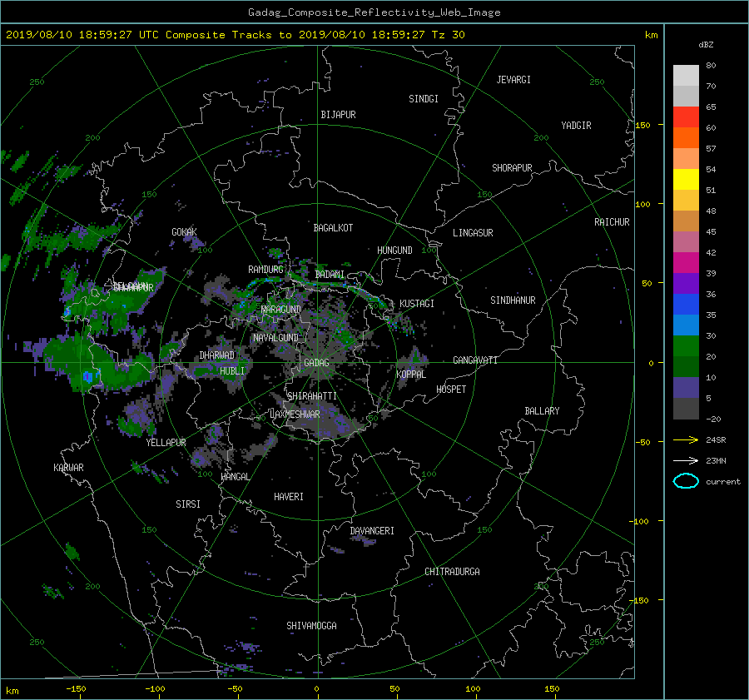Click the DAVANGERI city label
This screenshot has width=749, height=700.
[x=372, y=531]
